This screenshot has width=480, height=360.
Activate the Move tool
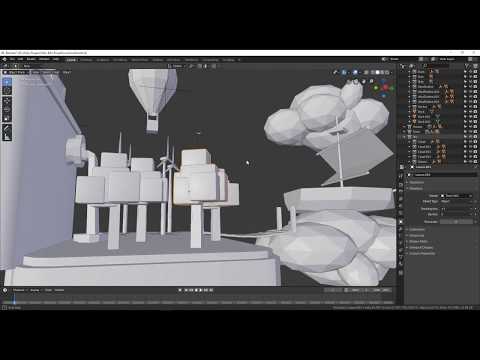(7, 100)
